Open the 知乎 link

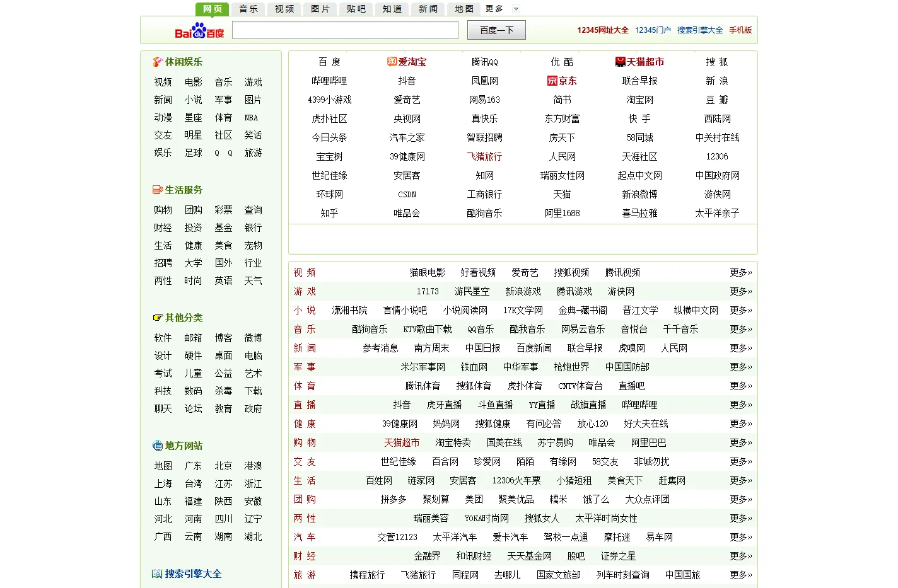pos(329,213)
